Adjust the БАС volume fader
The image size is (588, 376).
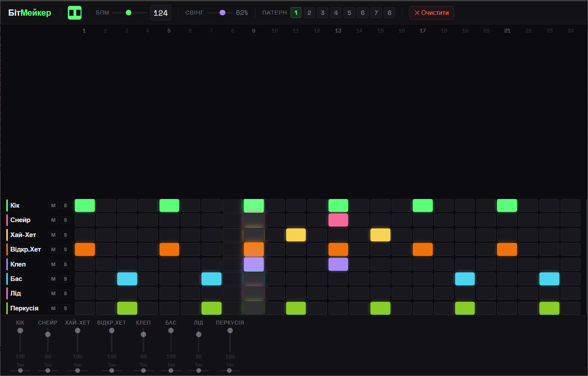click(x=171, y=340)
